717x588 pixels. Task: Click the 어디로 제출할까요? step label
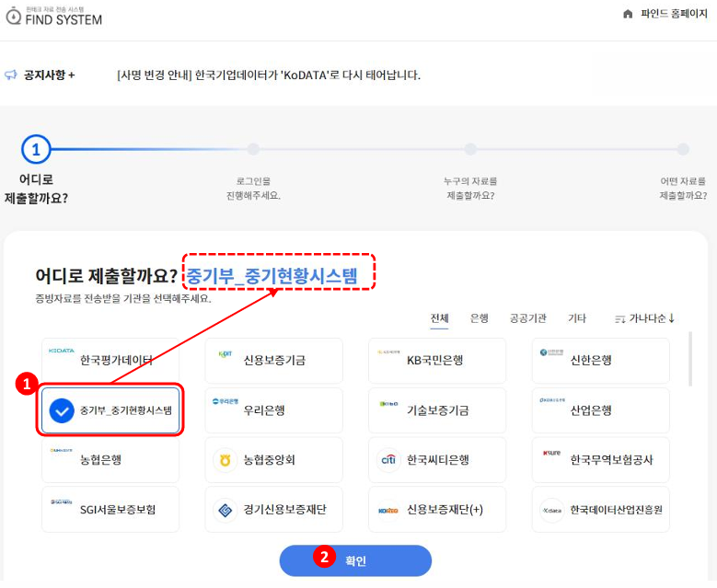pyautogui.click(x=36, y=189)
